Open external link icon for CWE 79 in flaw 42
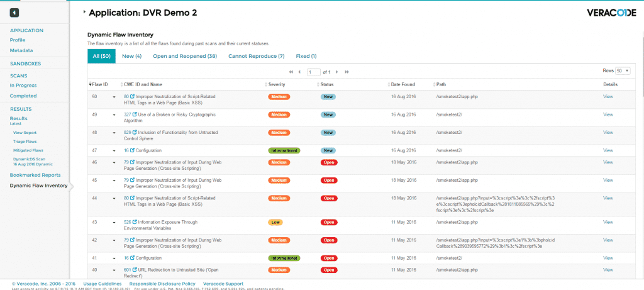 pos(133,240)
